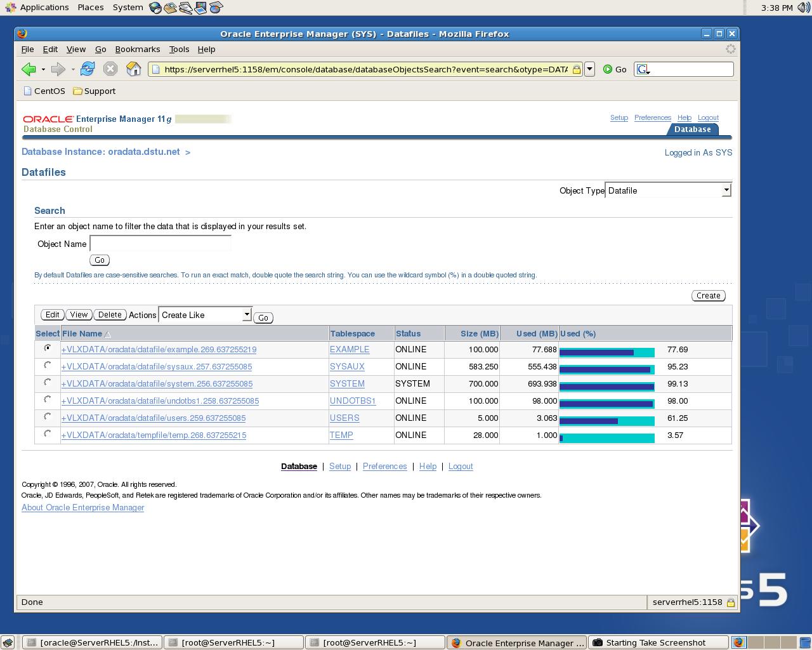This screenshot has height=650, width=812.
Task: Click the Stop loading icon
Action: [x=110, y=69]
